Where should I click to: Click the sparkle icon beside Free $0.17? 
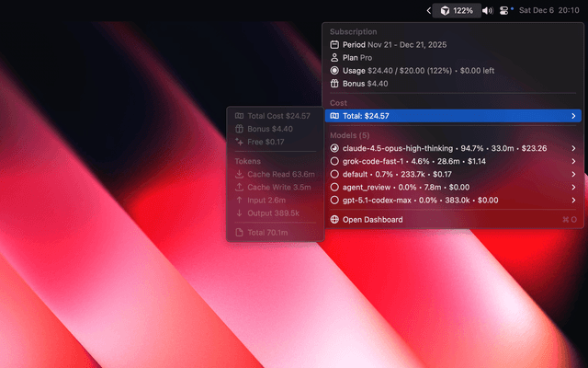(x=239, y=142)
